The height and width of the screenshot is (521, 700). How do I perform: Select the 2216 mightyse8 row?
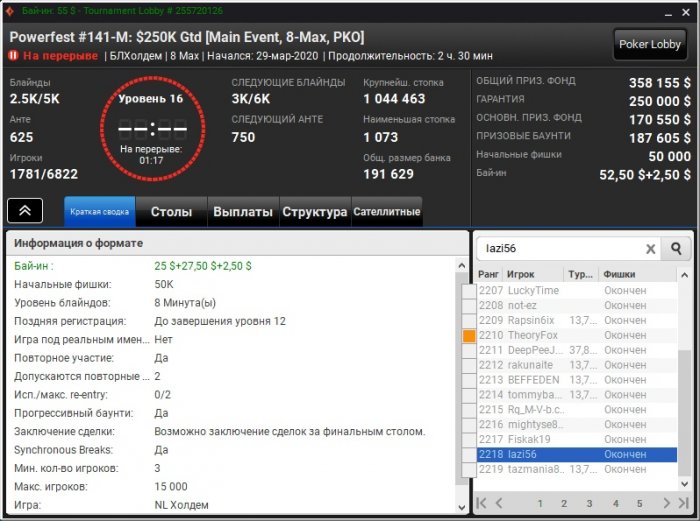(577, 425)
